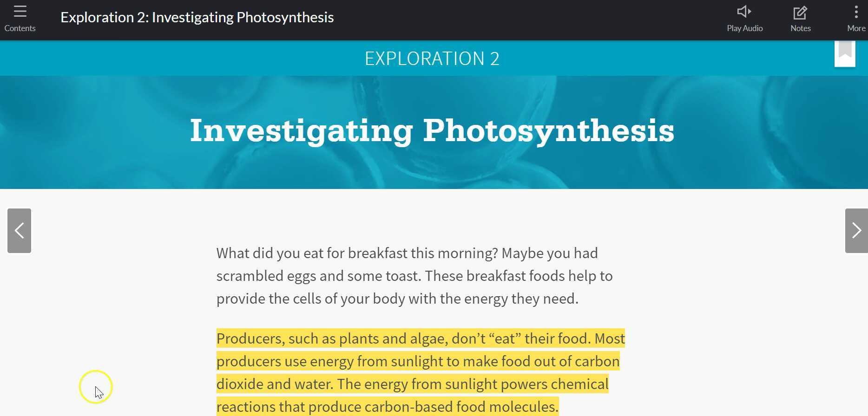
Task: Go to previous page with left arrow
Action: (19, 231)
